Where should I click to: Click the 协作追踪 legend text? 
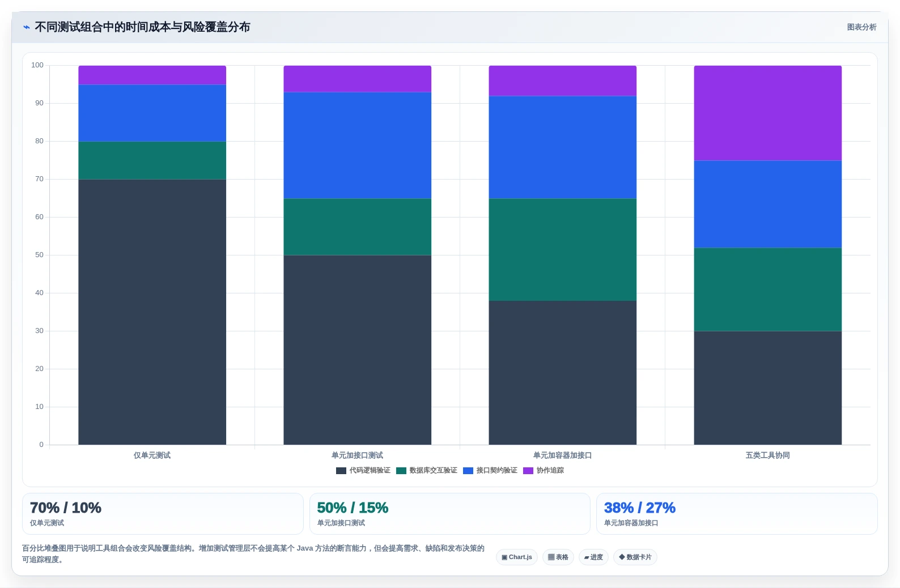550,471
